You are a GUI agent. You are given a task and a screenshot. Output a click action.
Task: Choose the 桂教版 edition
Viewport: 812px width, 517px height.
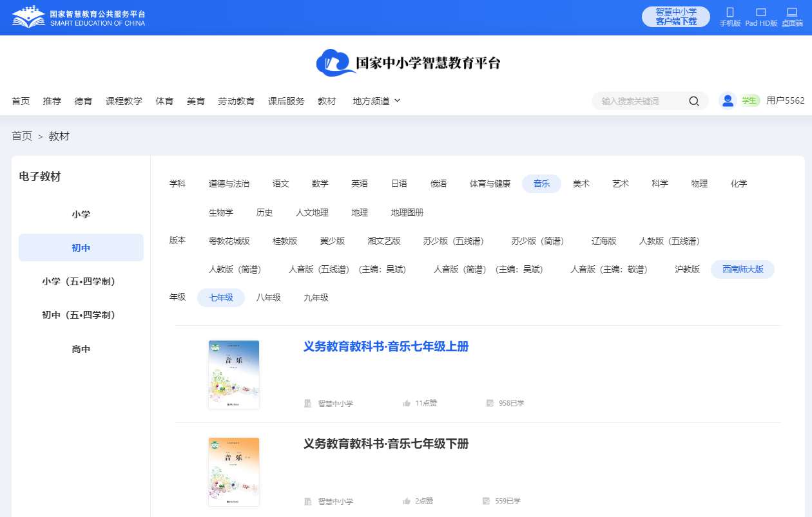click(285, 241)
